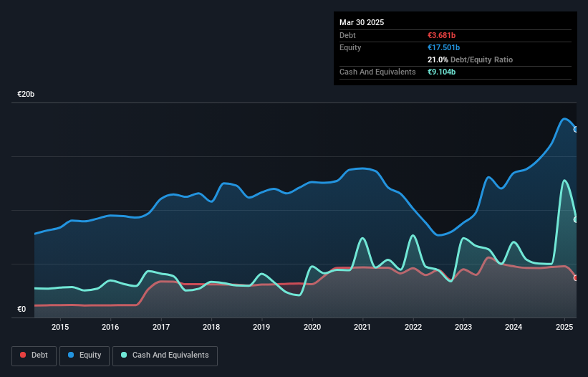Click the €9.104b cash value
588x377 pixels.
point(441,72)
